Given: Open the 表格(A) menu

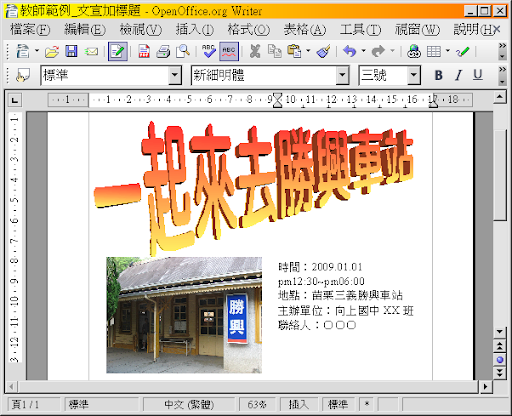Looking at the screenshot, I should (x=305, y=30).
